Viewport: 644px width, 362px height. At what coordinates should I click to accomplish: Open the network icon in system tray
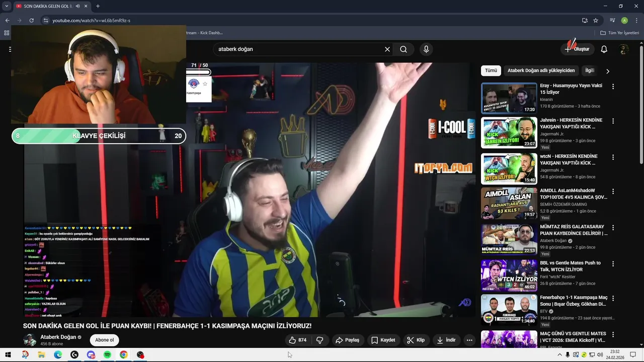coord(592,355)
